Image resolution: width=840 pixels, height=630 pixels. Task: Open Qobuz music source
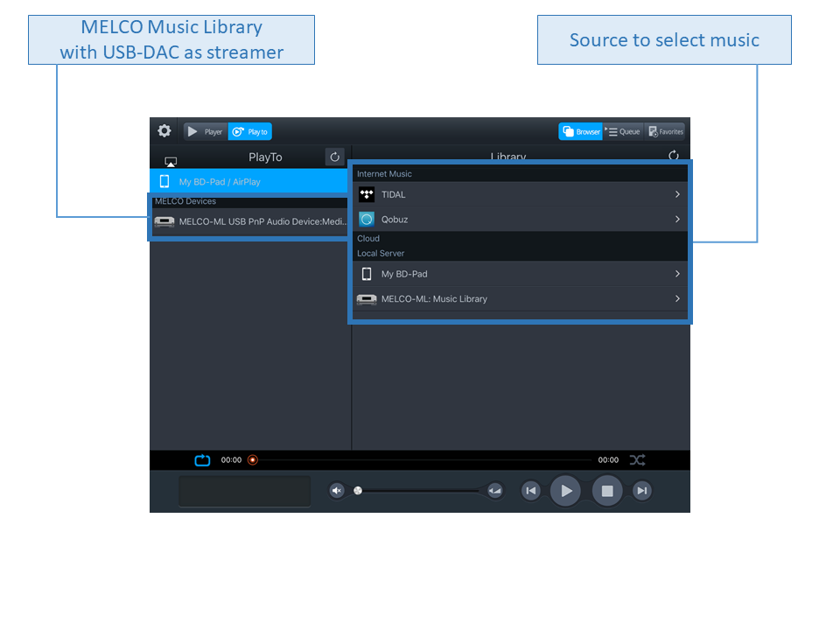[x=520, y=219]
